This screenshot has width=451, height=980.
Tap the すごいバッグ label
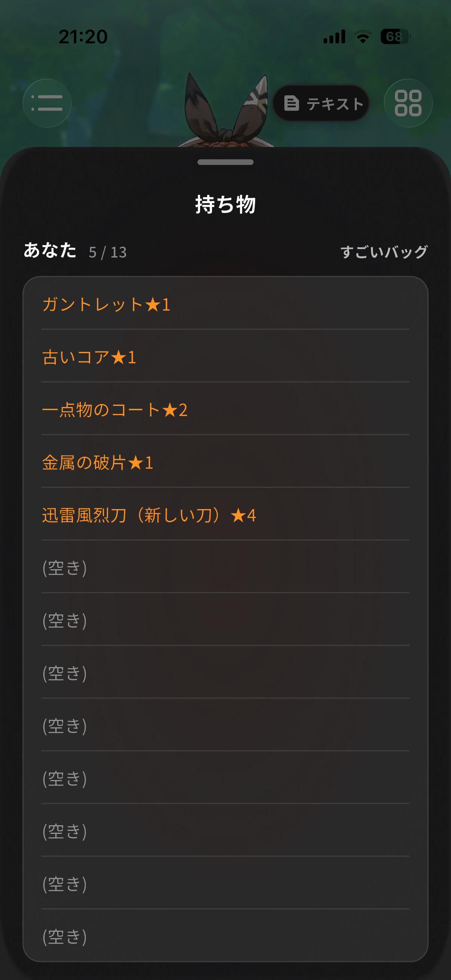tap(384, 252)
